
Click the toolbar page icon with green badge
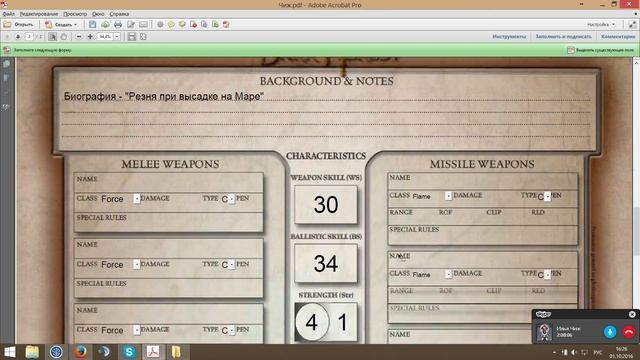(x=215, y=24)
